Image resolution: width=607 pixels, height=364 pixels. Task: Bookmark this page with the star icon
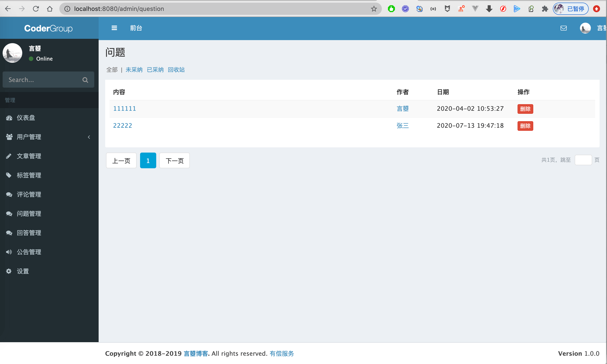pyautogui.click(x=374, y=9)
